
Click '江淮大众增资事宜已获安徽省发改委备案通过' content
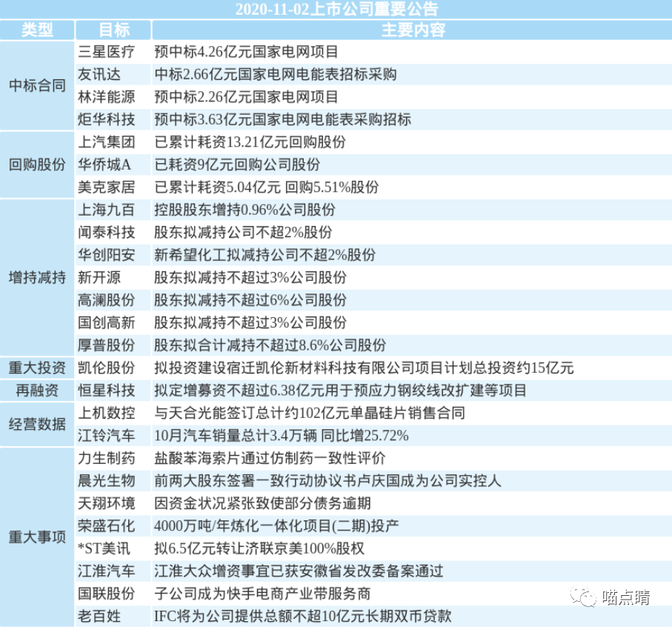point(299,571)
